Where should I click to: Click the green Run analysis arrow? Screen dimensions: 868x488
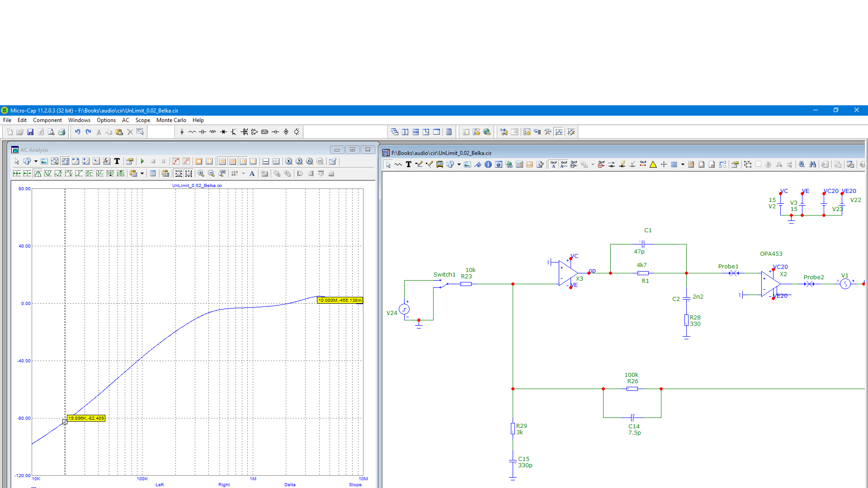point(142,161)
